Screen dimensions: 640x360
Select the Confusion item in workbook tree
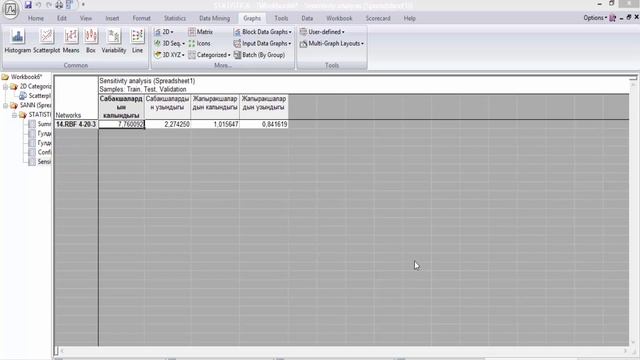pyautogui.click(x=40, y=152)
